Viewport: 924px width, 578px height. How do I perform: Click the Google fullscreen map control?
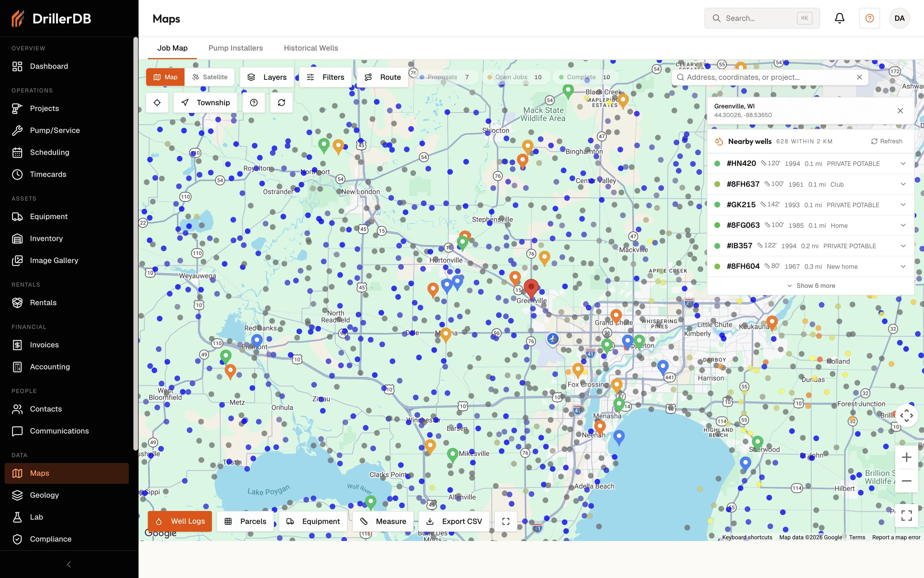[x=906, y=515]
